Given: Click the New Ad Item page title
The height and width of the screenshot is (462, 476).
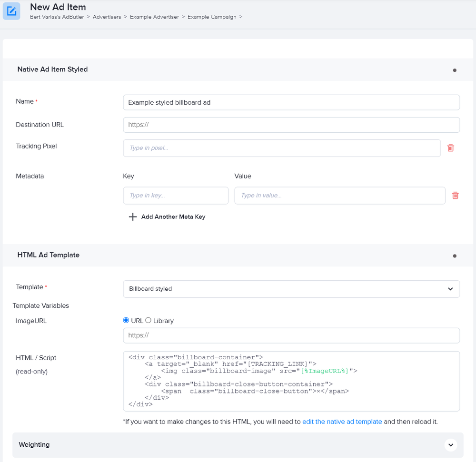Looking at the screenshot, I should pyautogui.click(x=58, y=7).
